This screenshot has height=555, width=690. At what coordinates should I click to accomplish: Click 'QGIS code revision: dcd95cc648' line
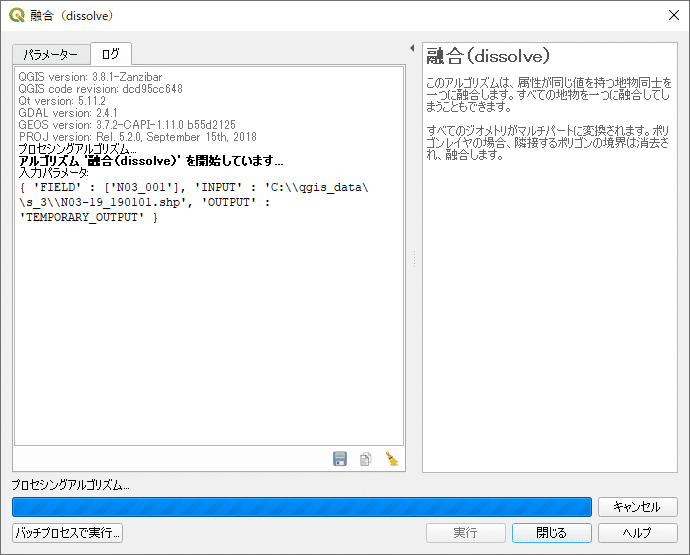click(x=100, y=89)
